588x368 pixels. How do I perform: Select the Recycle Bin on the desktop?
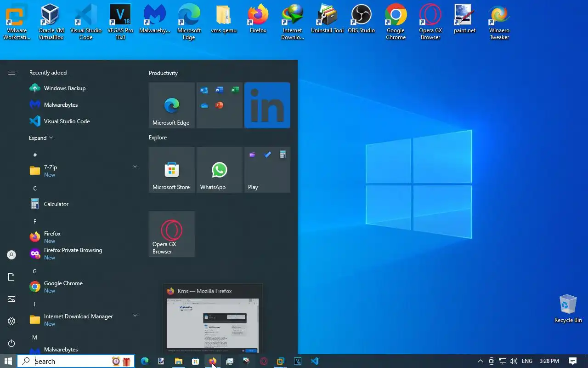click(x=568, y=309)
